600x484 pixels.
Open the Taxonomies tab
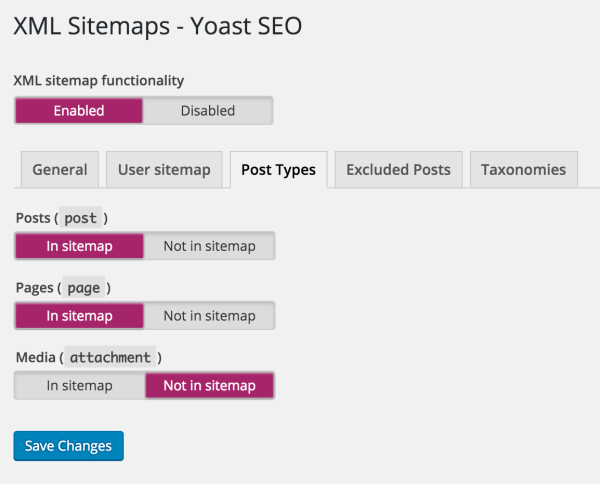point(523,169)
